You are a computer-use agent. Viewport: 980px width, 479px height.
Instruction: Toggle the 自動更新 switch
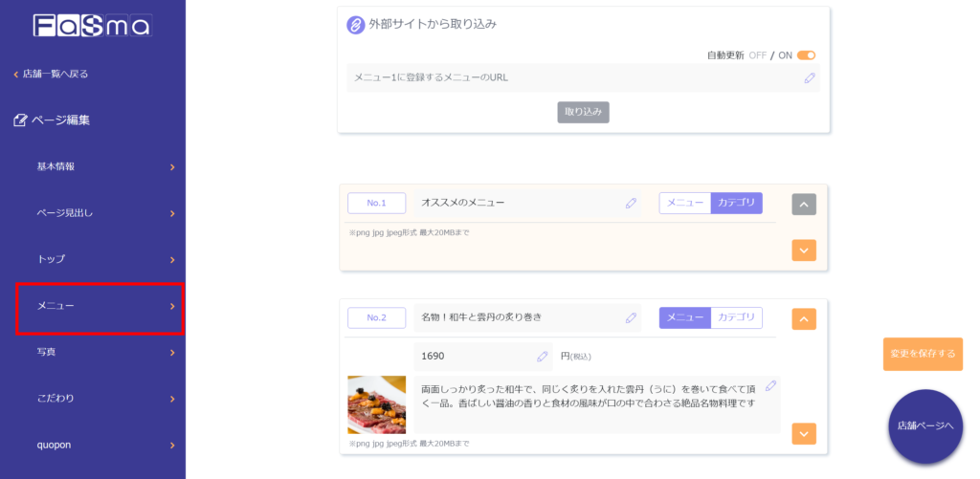(806, 55)
